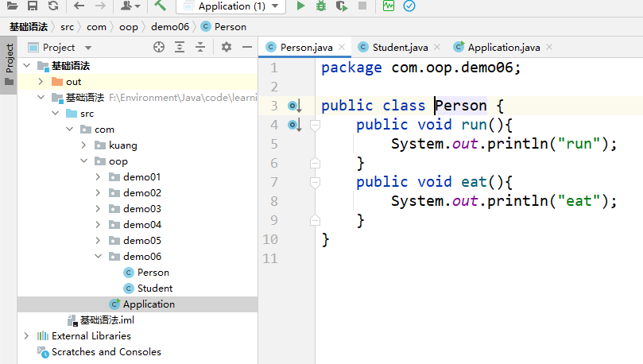Click the Save All disk icon
The image size is (643, 364).
(x=33, y=6)
